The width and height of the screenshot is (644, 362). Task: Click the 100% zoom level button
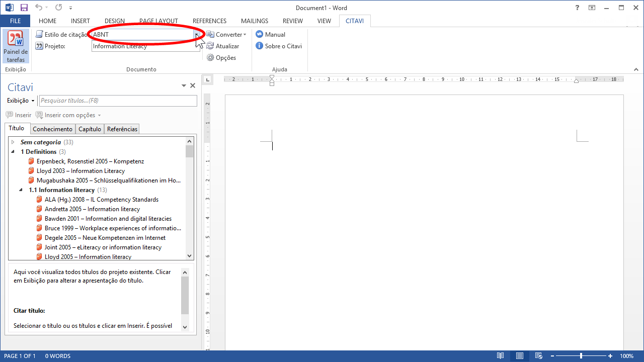(626, 356)
